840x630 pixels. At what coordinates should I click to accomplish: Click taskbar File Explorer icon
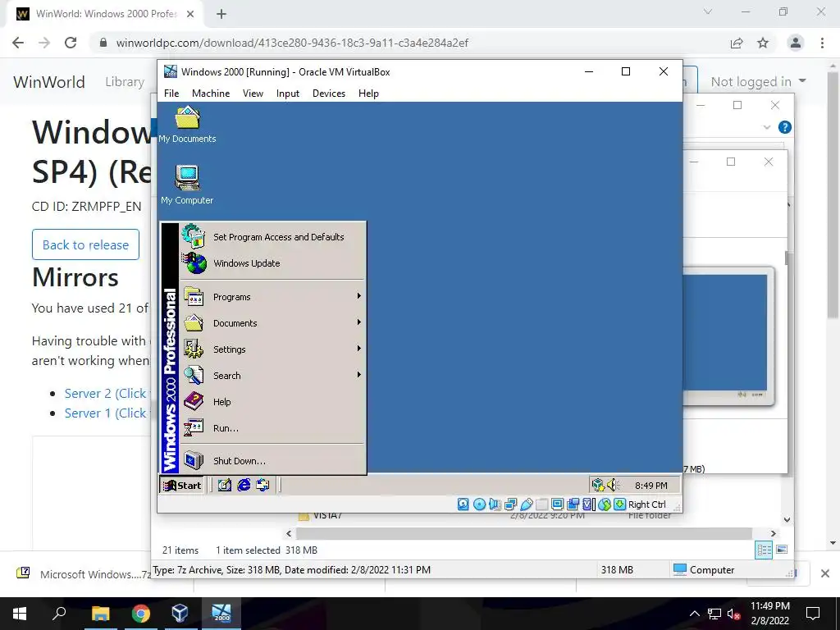[x=100, y=614]
